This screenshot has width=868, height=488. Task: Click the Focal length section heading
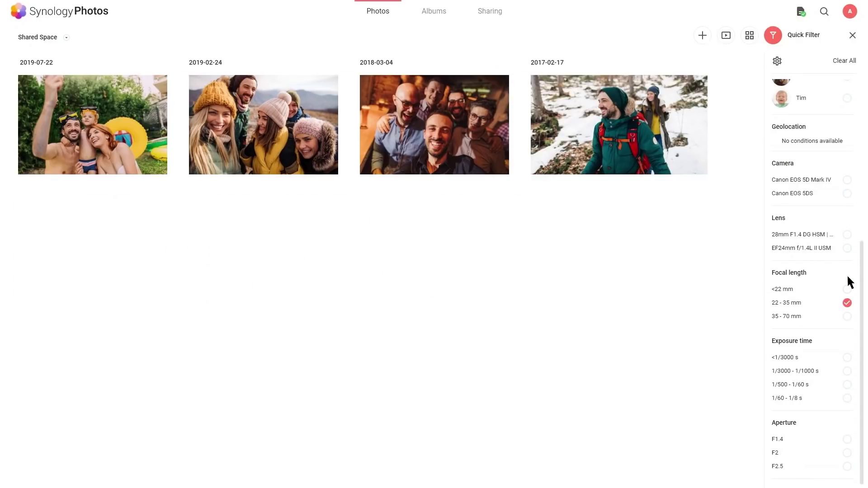point(789,272)
